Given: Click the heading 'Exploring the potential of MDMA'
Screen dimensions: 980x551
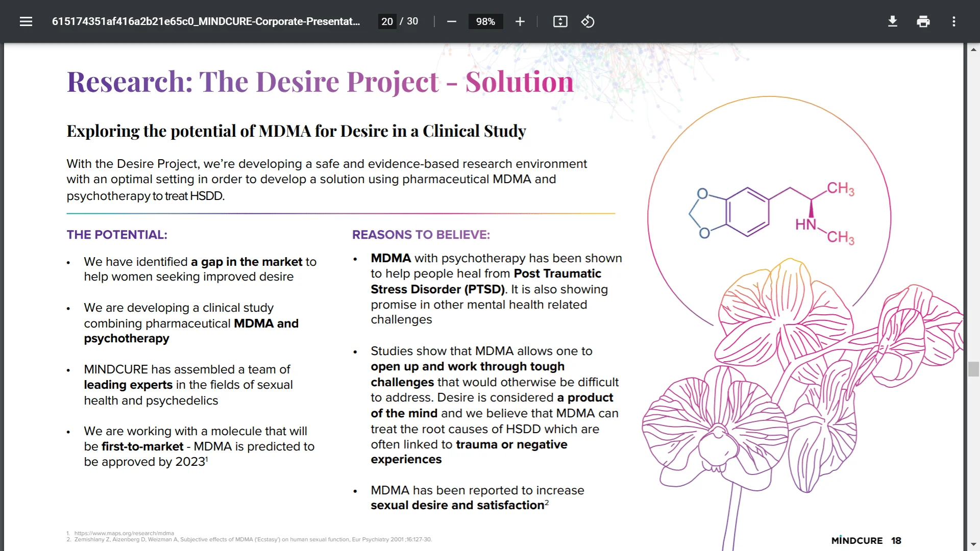Looking at the screenshot, I should [x=296, y=131].
